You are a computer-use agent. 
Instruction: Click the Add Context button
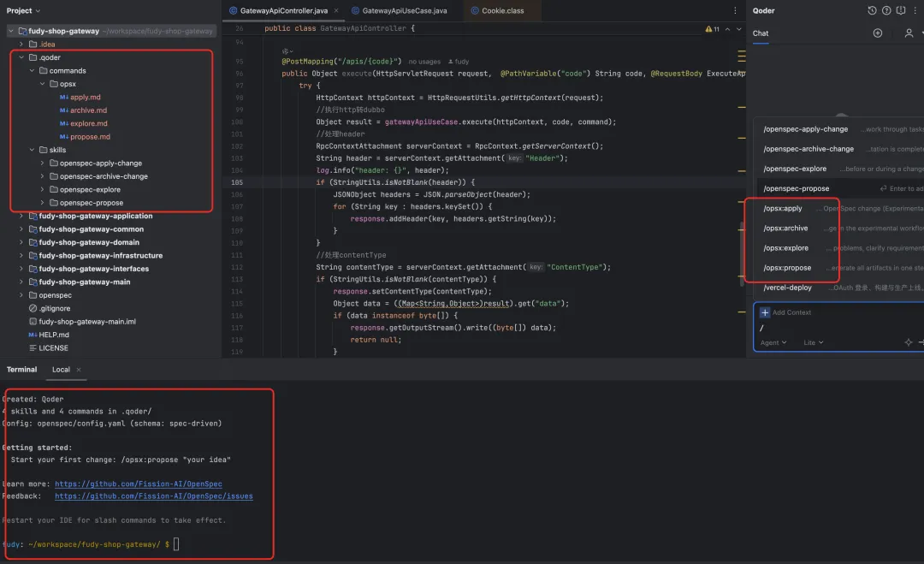click(785, 312)
